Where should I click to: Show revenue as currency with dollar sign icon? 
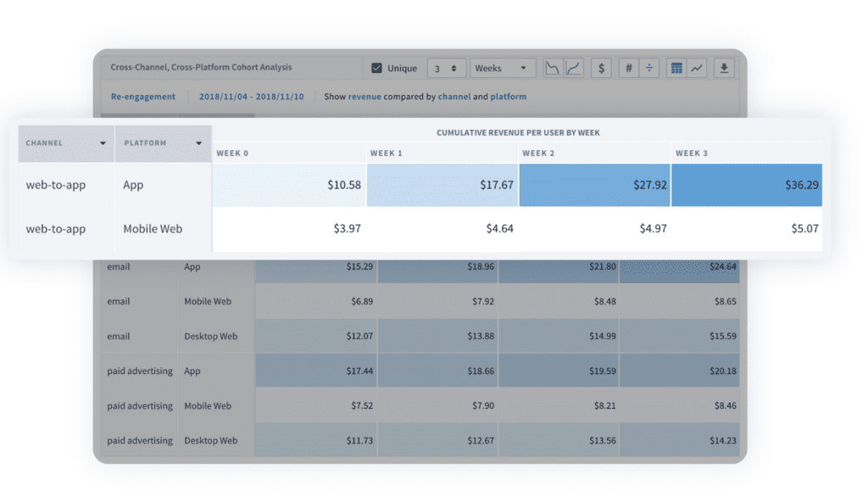click(x=601, y=67)
